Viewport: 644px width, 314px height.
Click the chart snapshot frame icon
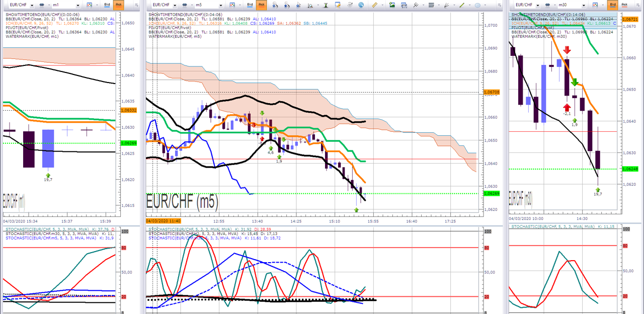404,5
